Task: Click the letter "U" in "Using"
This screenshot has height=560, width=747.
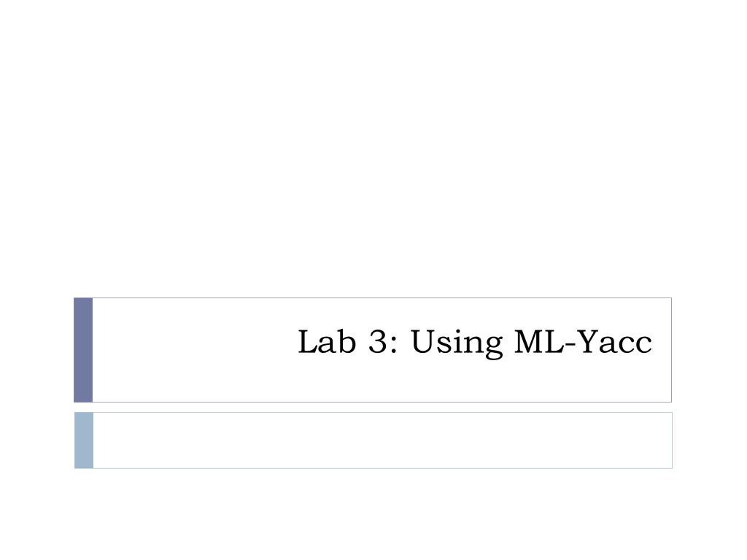Action: click(425, 341)
